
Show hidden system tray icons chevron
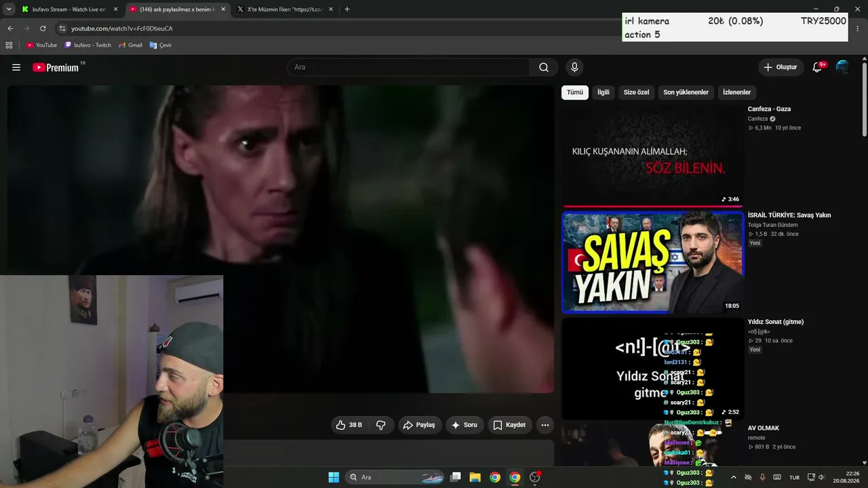pos(733,477)
